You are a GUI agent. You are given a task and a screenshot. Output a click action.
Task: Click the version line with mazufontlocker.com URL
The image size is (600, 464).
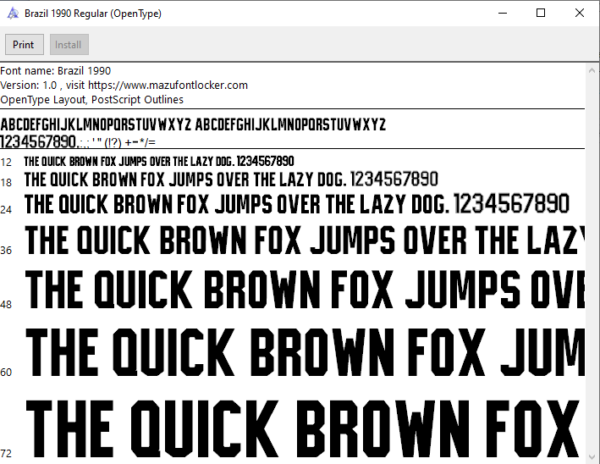(x=124, y=85)
